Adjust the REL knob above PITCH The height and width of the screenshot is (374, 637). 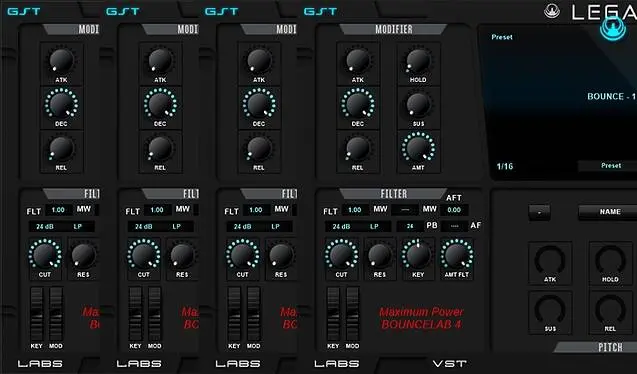pyautogui.click(x=610, y=309)
